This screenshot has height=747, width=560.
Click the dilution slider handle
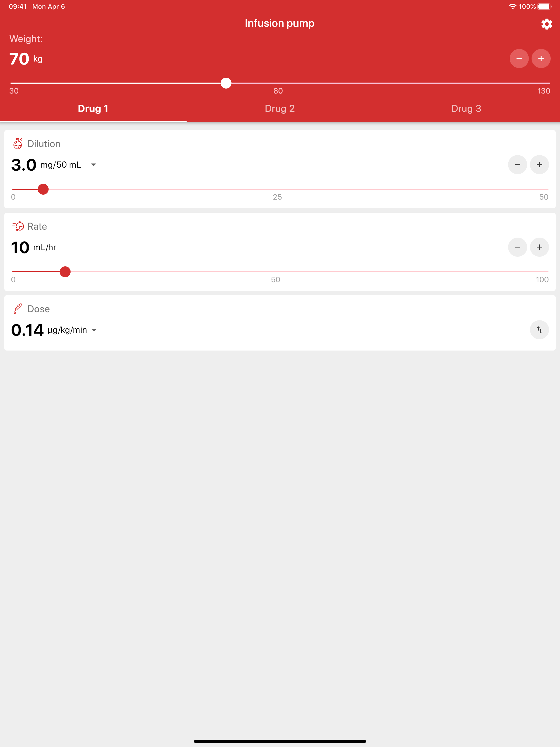[x=43, y=189]
